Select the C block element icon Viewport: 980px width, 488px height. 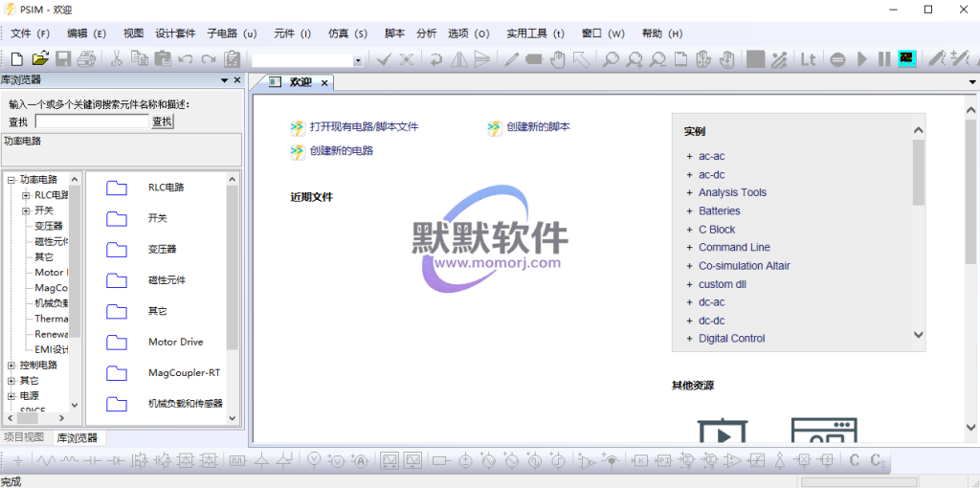(855, 461)
